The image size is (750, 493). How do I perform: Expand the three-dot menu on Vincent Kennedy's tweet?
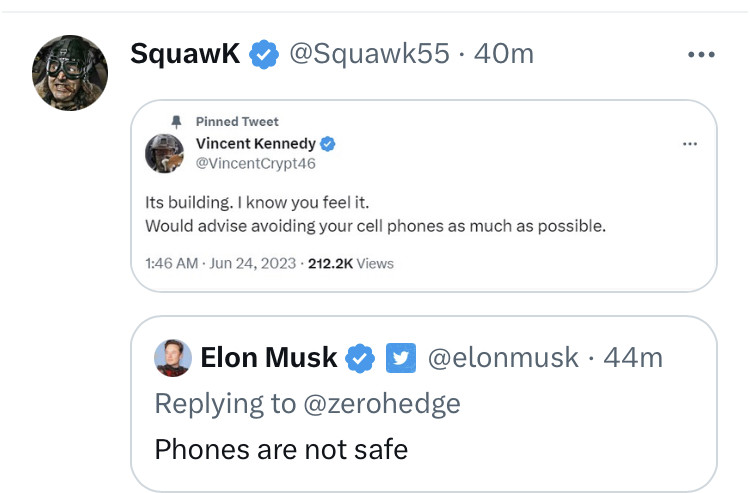click(689, 144)
